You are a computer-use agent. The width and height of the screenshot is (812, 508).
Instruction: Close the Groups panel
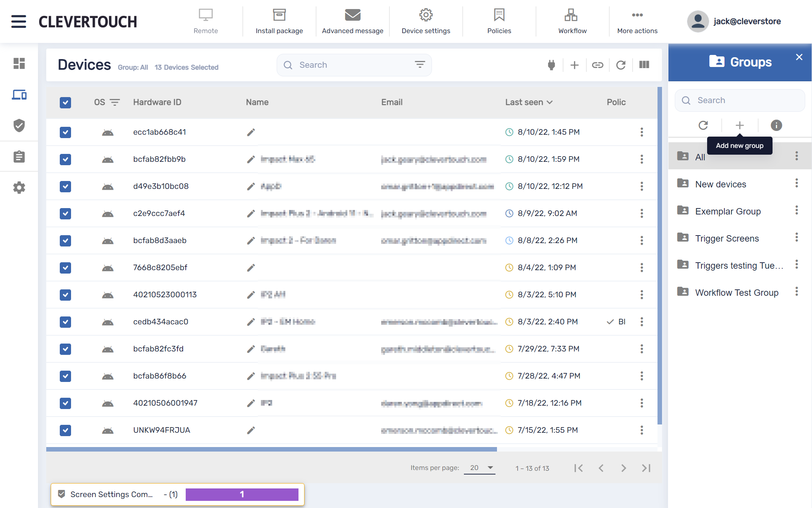coord(799,57)
